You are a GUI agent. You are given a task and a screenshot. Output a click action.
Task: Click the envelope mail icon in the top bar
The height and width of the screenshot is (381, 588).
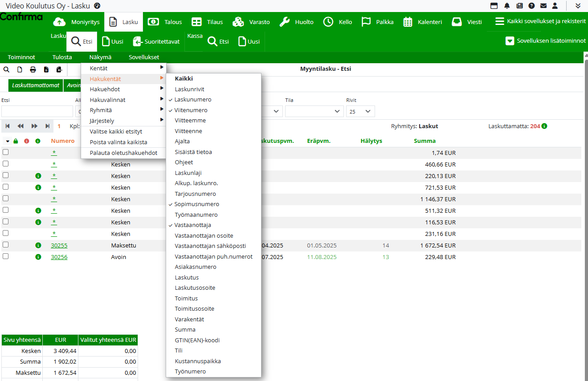click(543, 6)
